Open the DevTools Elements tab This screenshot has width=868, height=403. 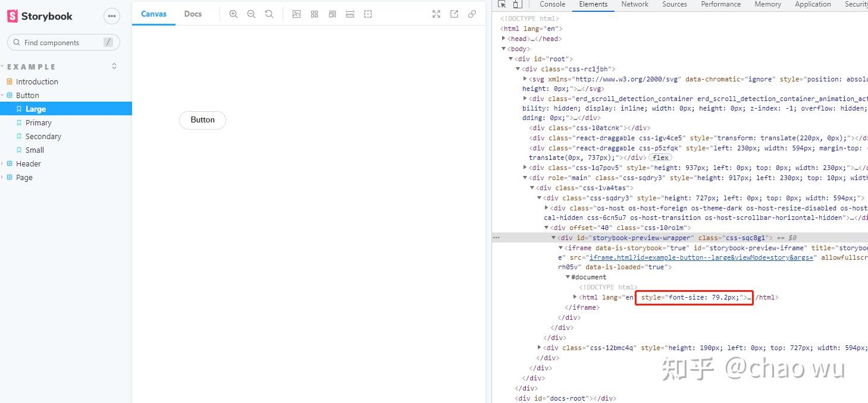click(x=593, y=4)
